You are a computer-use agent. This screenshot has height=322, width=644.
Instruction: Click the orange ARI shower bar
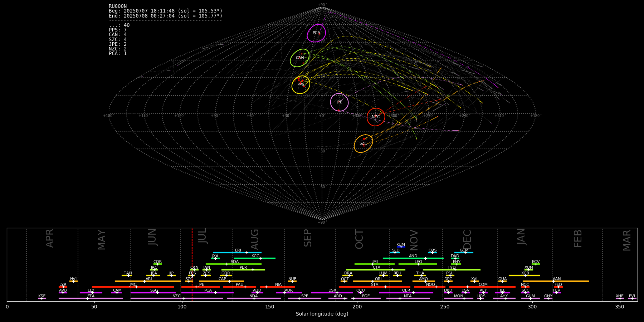click(x=148, y=281)
